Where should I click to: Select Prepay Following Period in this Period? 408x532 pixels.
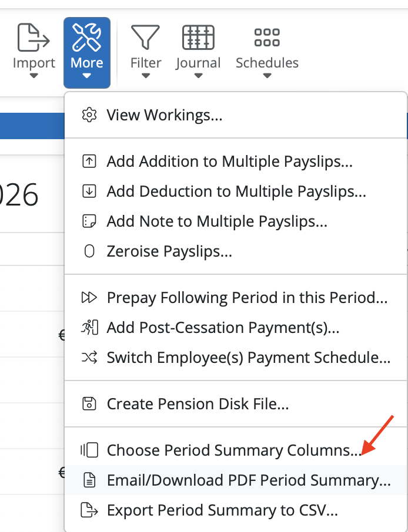247,298
